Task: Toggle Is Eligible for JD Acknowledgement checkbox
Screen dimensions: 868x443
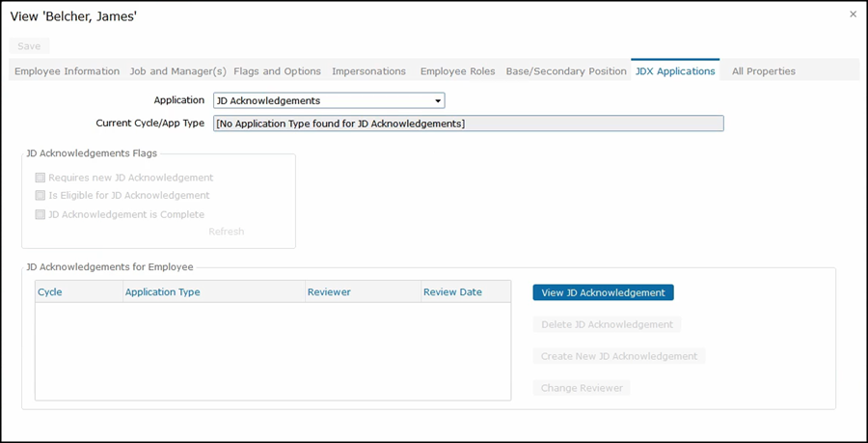Action: point(41,196)
